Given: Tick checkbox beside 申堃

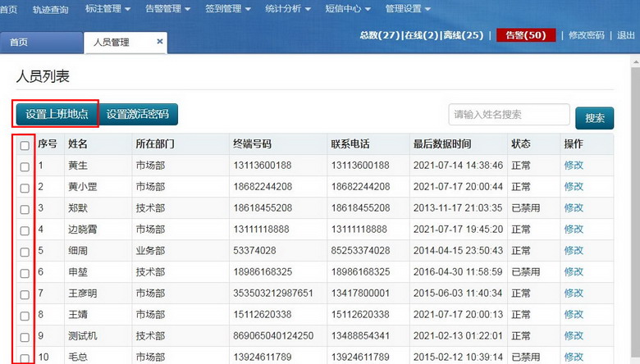Looking at the screenshot, I should pos(25,273).
